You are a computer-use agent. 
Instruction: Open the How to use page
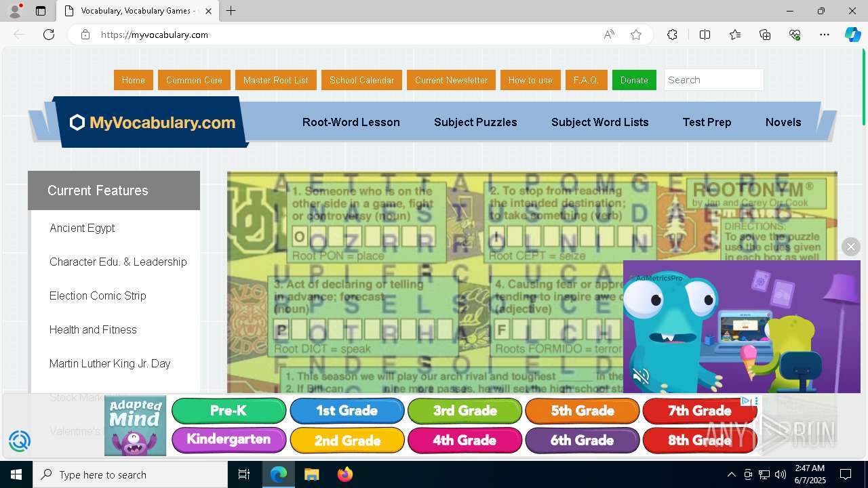point(530,80)
